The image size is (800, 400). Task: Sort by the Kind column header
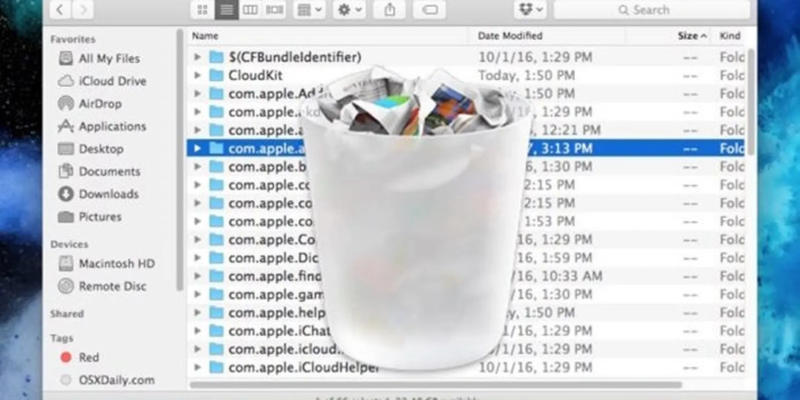point(730,36)
